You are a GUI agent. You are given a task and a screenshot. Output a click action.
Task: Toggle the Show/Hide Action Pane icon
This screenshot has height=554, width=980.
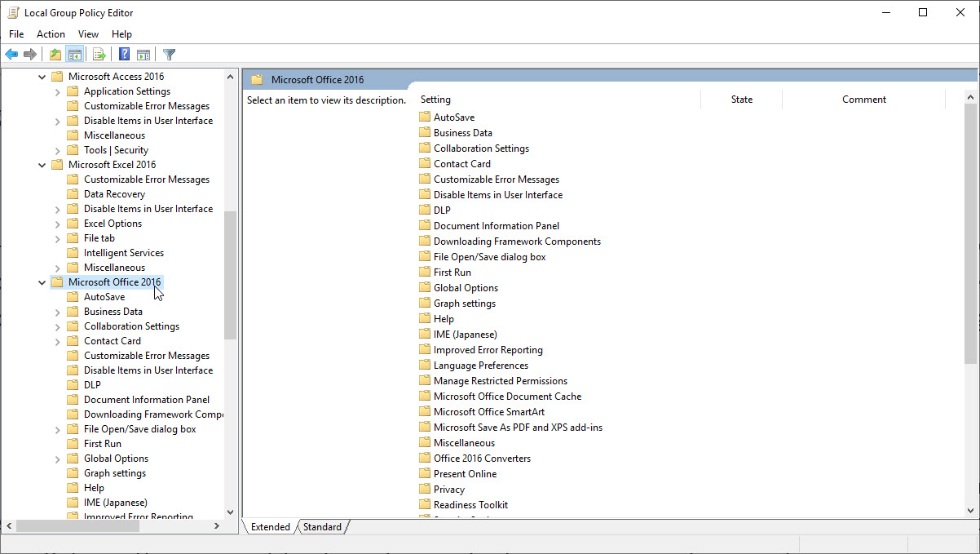143,55
